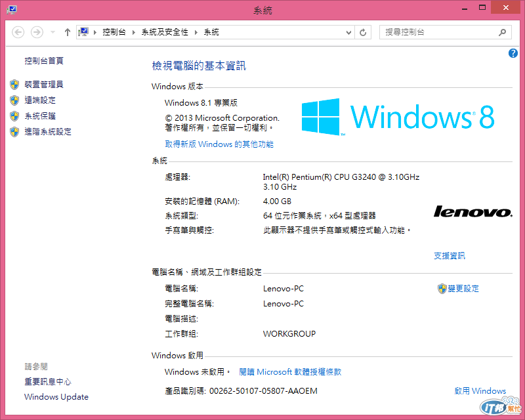The image size is (525, 420).
Task: Click the Lenovo logo
Action: [x=473, y=212]
